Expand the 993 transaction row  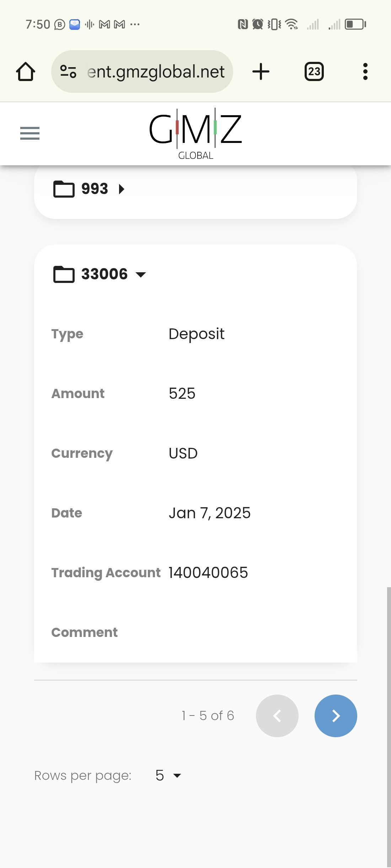coord(122,189)
